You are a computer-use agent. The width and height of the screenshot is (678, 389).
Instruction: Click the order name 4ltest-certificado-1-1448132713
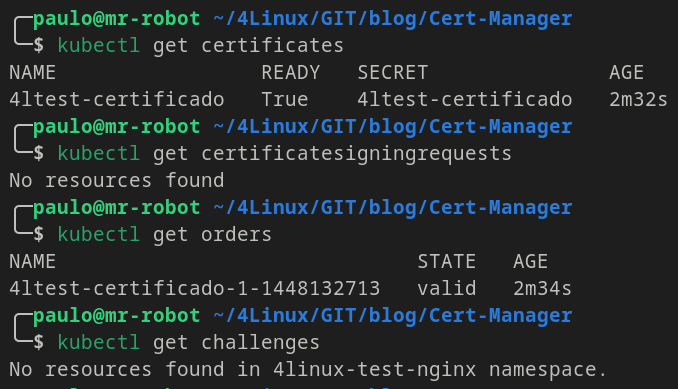click(x=195, y=288)
